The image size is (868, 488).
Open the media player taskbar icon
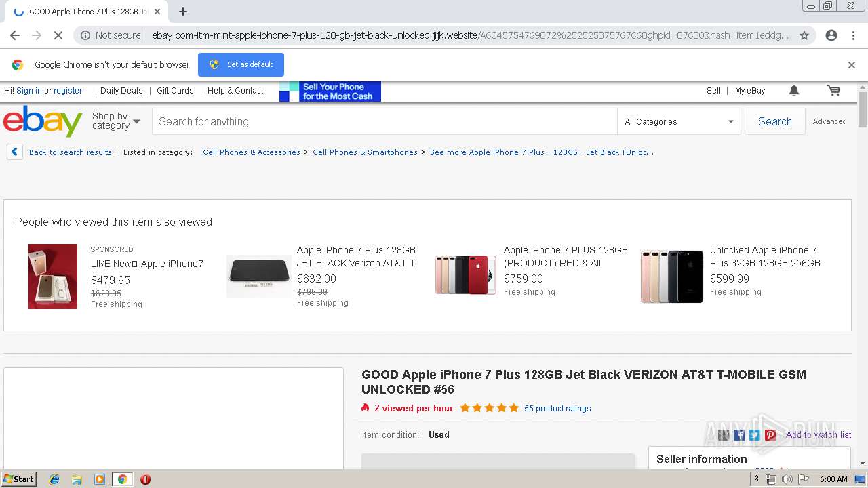pyautogui.click(x=100, y=479)
